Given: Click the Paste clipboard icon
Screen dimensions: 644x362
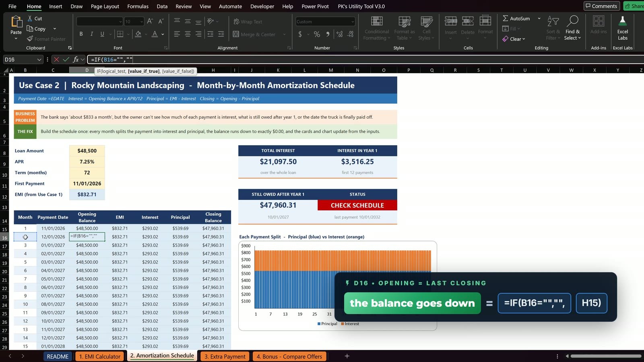Looking at the screenshot, I should tap(16, 22).
